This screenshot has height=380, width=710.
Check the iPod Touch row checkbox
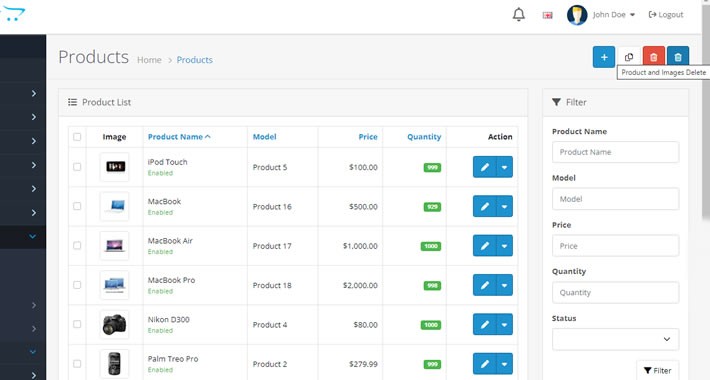click(x=77, y=167)
